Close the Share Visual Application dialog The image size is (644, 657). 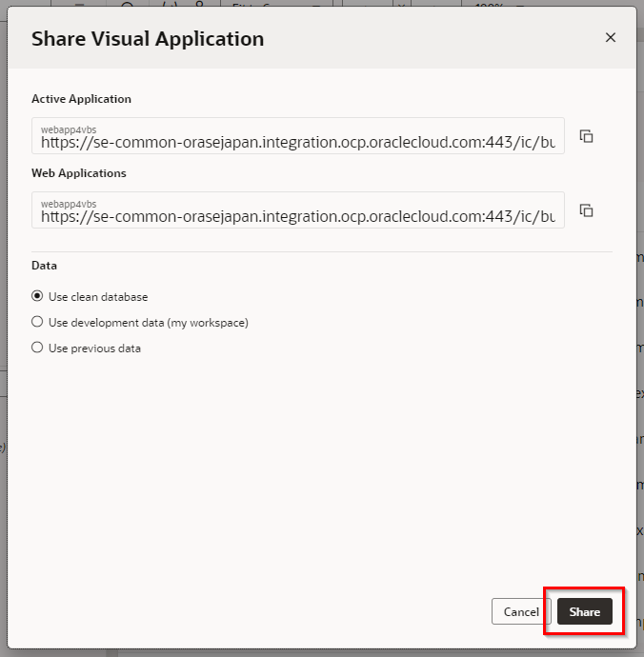tap(611, 38)
